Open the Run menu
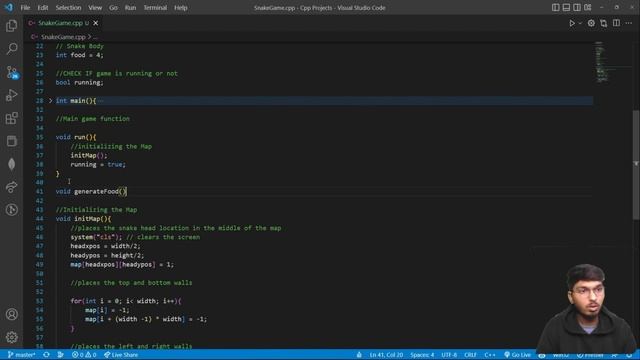The width and height of the screenshot is (640, 360). pos(131,7)
